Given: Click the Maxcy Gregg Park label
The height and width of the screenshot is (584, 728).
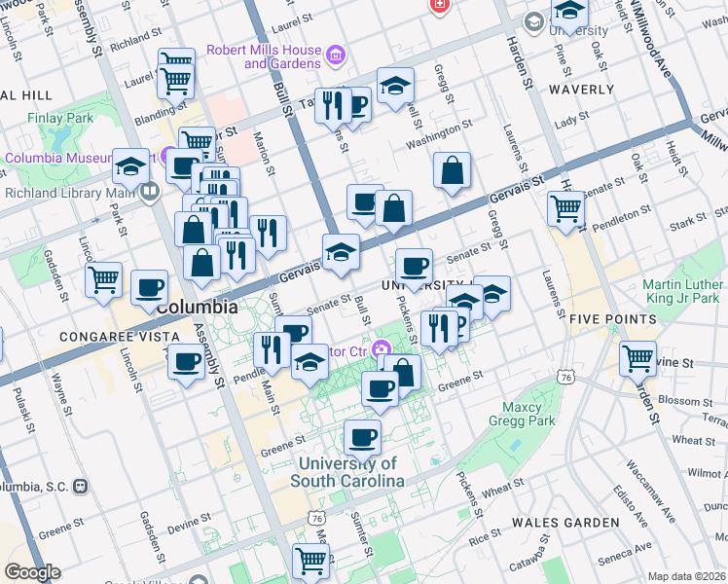Looking at the screenshot, I should coord(522,414).
